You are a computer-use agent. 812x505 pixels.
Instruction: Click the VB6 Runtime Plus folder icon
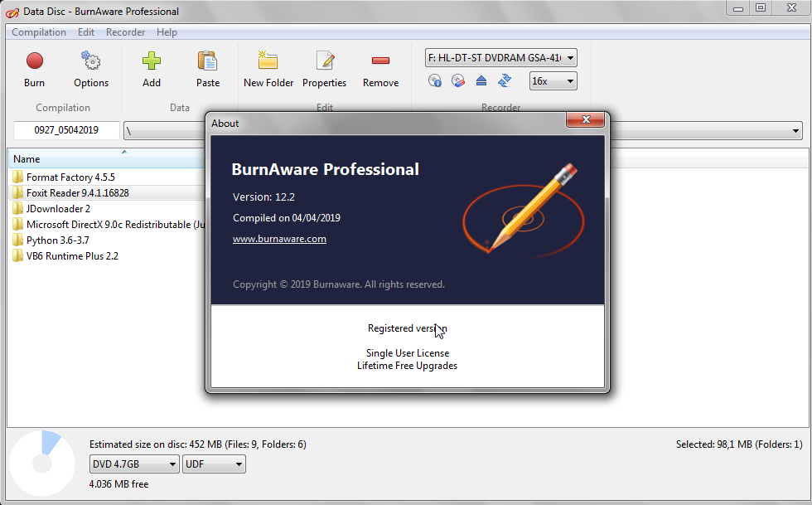point(17,255)
